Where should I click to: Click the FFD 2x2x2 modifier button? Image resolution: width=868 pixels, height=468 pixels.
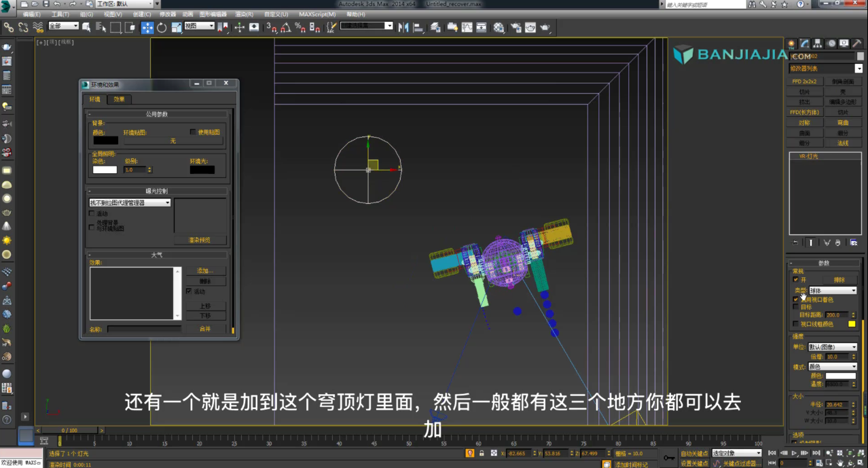click(x=804, y=82)
